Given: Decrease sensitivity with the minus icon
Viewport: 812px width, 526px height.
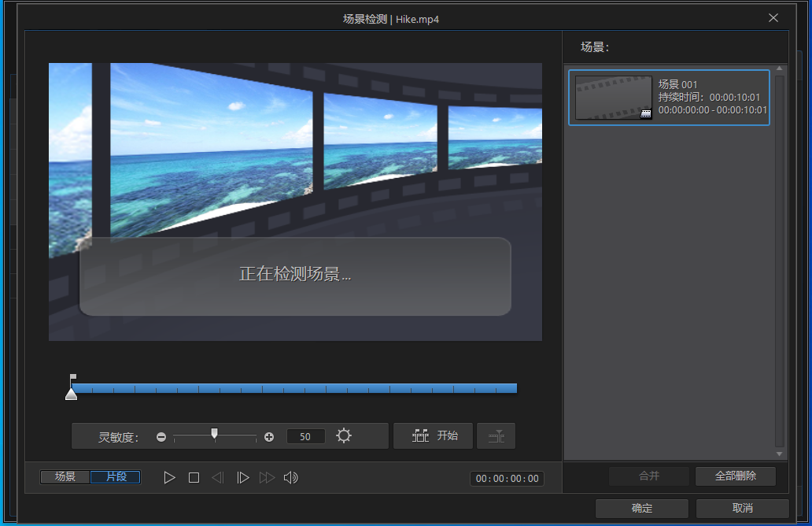Looking at the screenshot, I should [x=161, y=437].
